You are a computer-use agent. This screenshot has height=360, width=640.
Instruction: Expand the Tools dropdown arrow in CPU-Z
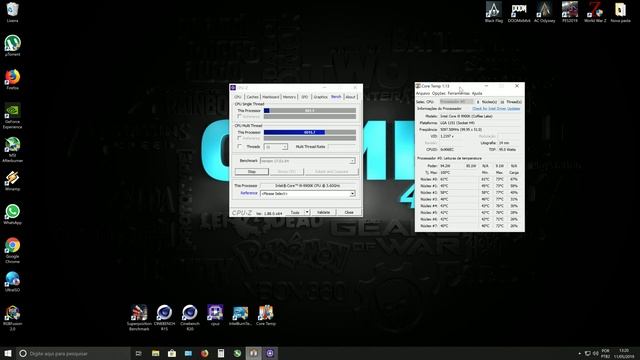click(x=307, y=212)
